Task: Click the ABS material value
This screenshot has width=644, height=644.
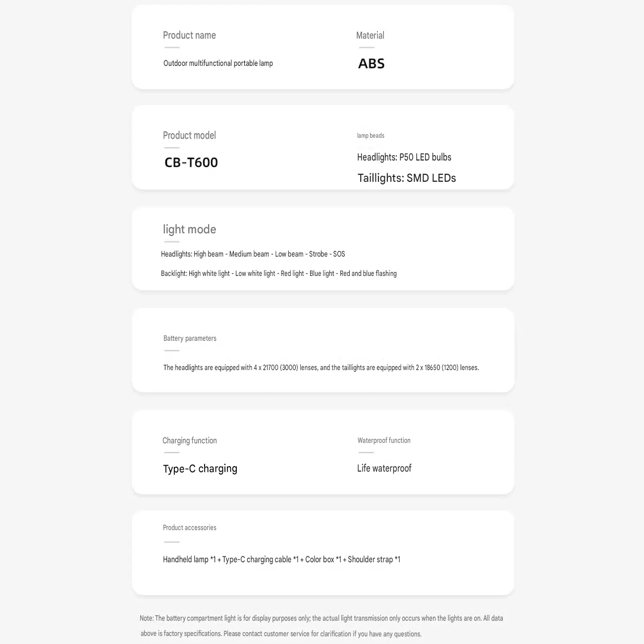Action: (x=372, y=63)
